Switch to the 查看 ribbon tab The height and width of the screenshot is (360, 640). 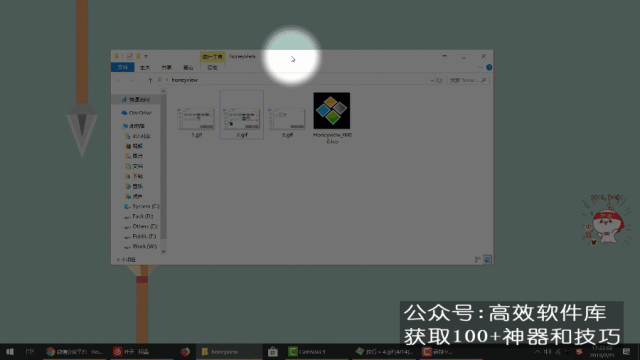188,67
